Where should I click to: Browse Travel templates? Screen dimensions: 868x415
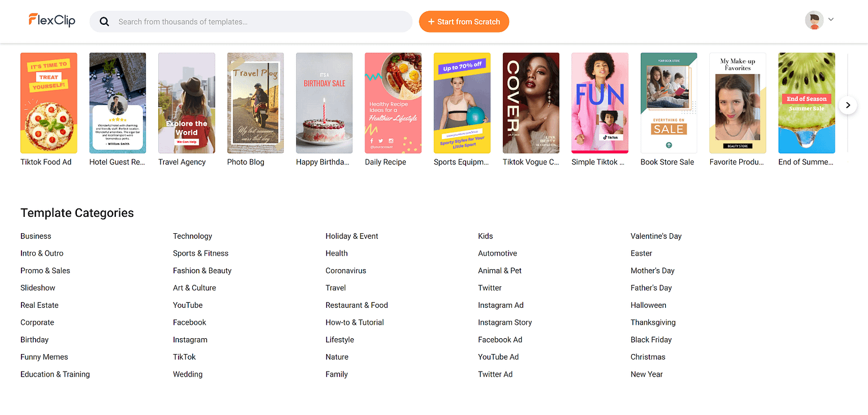(x=335, y=287)
